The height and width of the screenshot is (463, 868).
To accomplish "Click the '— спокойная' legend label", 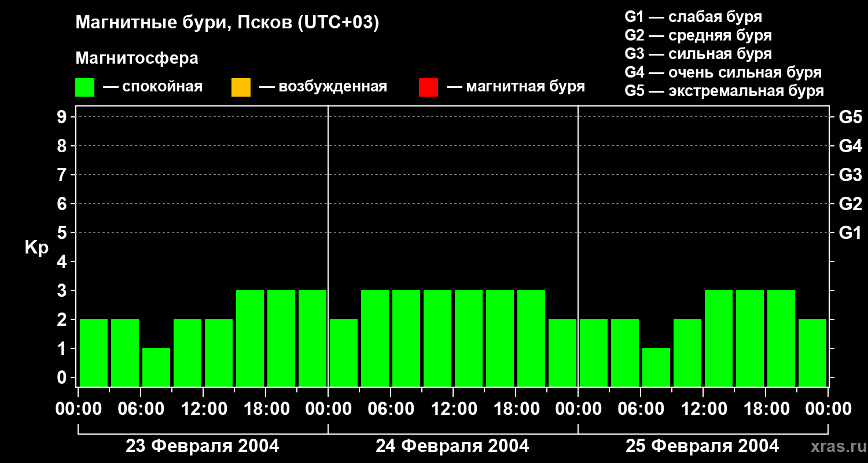I will 153,87.
